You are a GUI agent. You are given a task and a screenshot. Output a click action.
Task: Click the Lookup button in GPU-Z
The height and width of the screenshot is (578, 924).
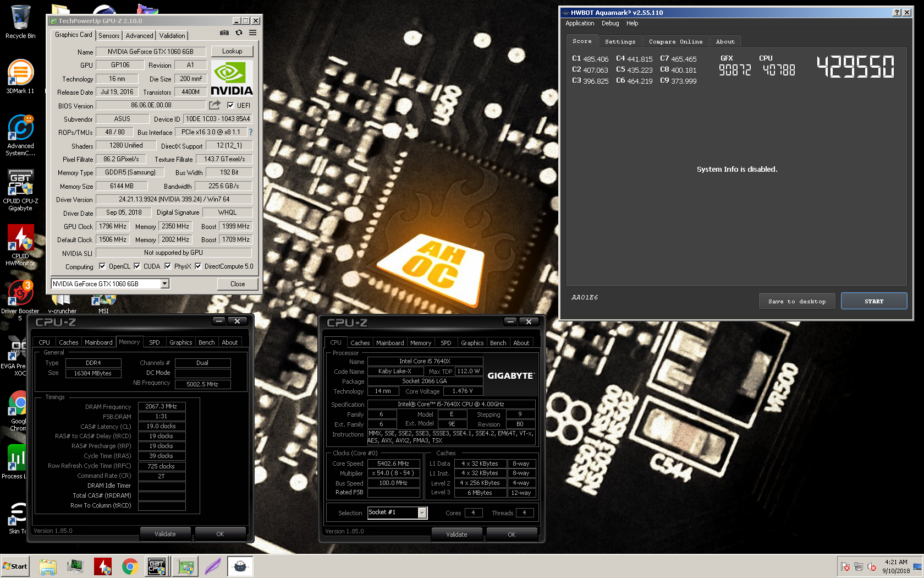tap(232, 51)
